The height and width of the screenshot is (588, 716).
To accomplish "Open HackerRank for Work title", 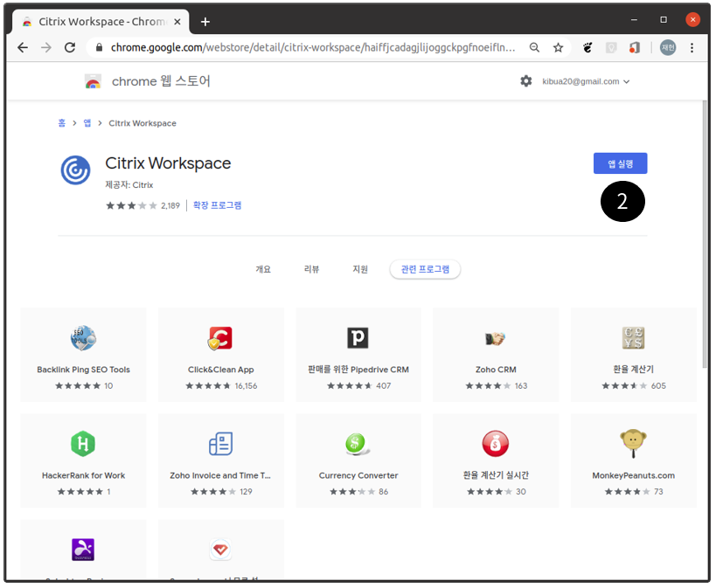I will (x=84, y=475).
